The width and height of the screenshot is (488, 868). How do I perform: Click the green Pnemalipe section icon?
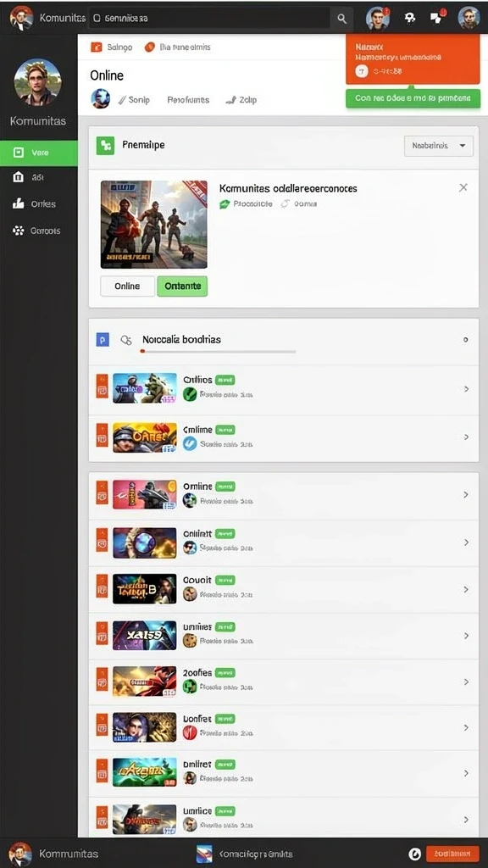[105, 146]
